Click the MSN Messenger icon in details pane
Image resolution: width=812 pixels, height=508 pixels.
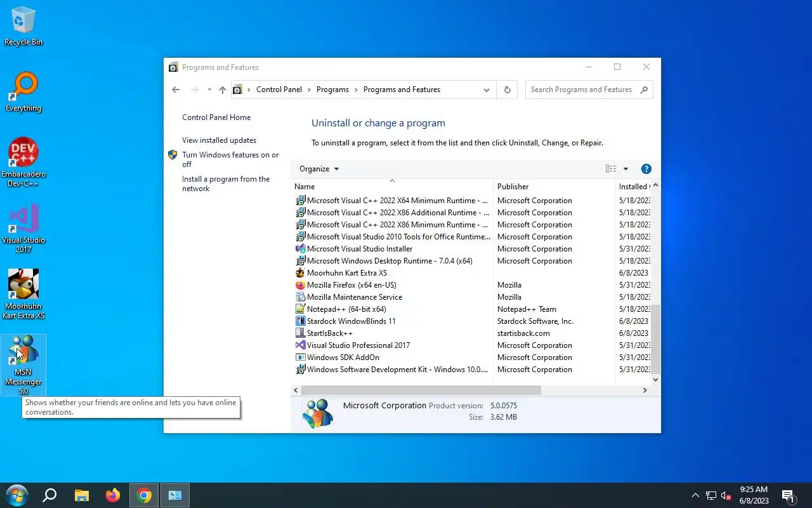tap(317, 414)
